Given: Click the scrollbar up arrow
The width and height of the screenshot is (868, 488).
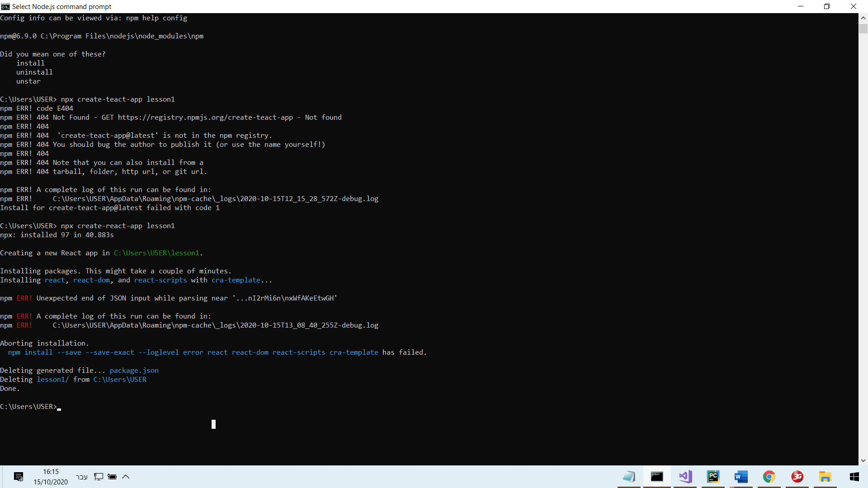Looking at the screenshot, I should point(863,18).
